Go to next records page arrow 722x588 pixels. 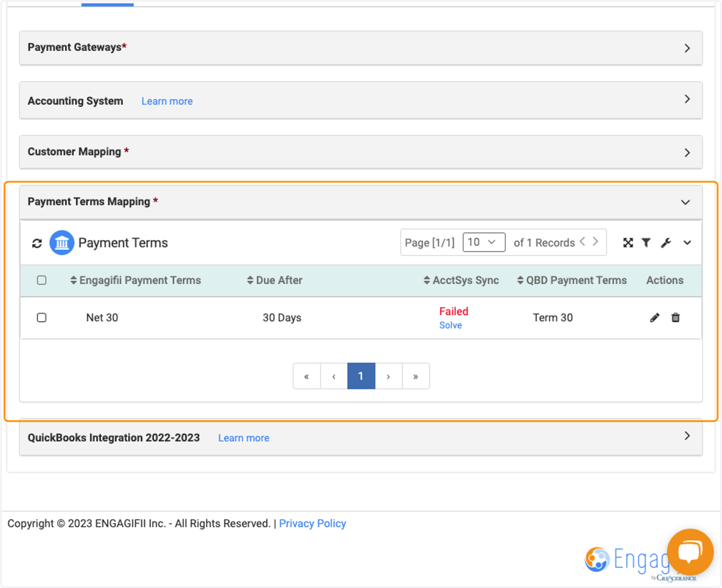[x=596, y=242]
